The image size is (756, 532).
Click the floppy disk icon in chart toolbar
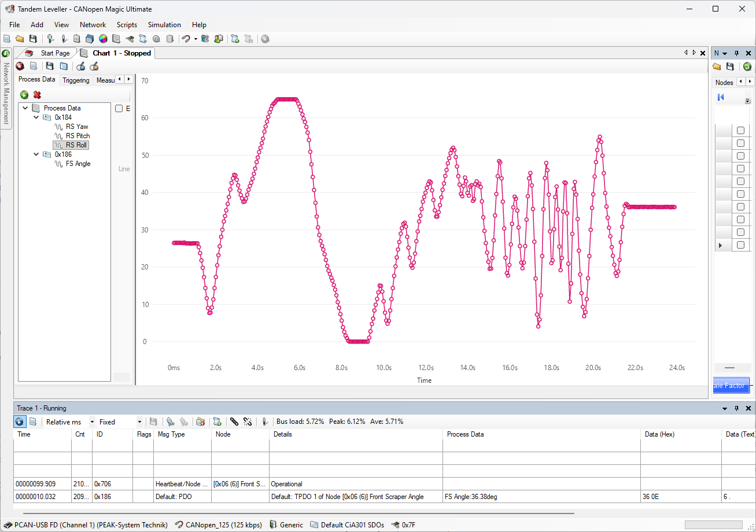tap(50, 66)
